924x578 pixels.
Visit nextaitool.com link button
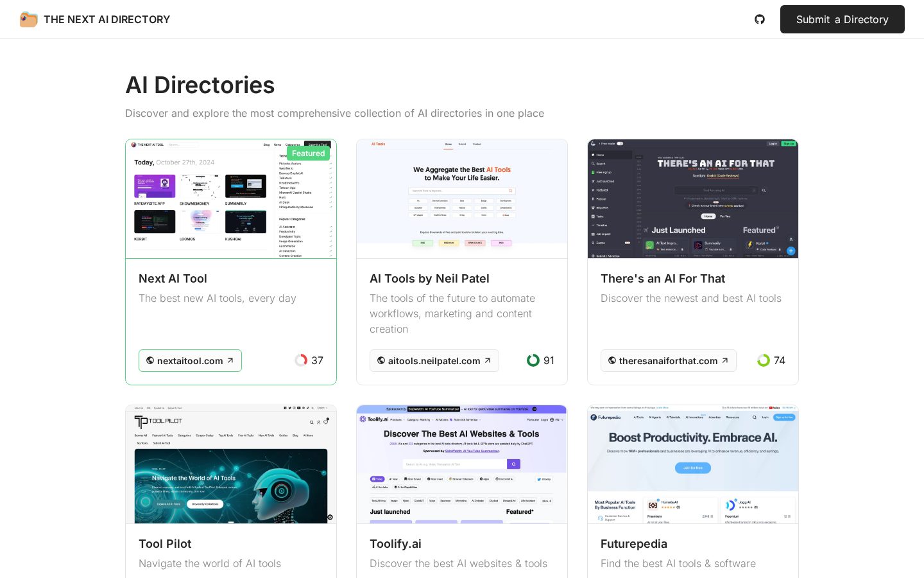tap(190, 361)
